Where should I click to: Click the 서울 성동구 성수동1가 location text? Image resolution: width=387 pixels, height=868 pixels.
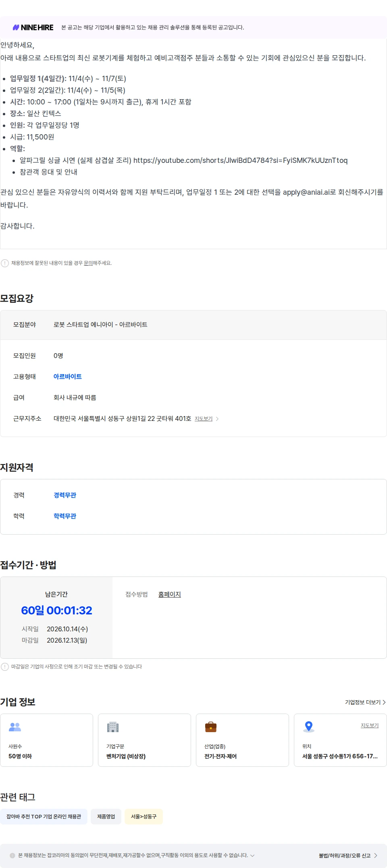tap(340, 756)
